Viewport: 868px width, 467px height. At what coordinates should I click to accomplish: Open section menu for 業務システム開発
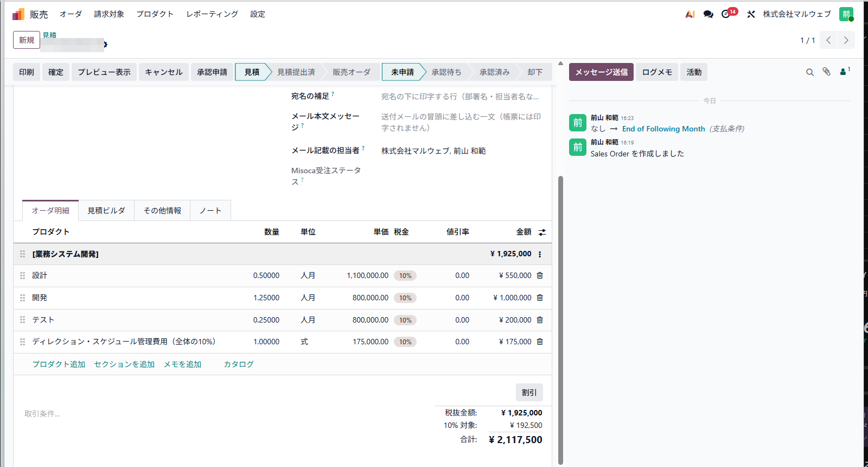pos(540,254)
